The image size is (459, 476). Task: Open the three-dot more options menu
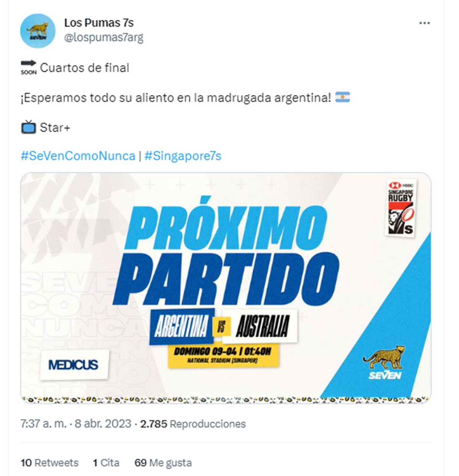pyautogui.click(x=424, y=23)
